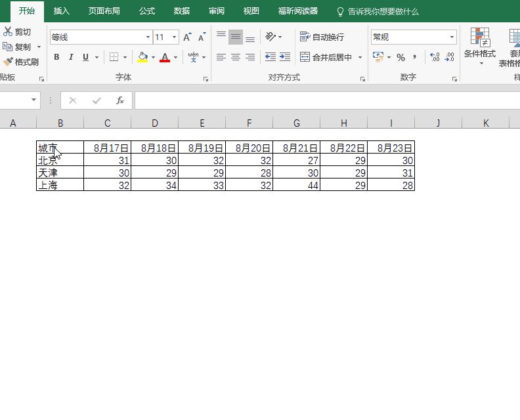This screenshot has height=420, width=520.
Task: Click into the formula bar input
Action: click(328, 100)
